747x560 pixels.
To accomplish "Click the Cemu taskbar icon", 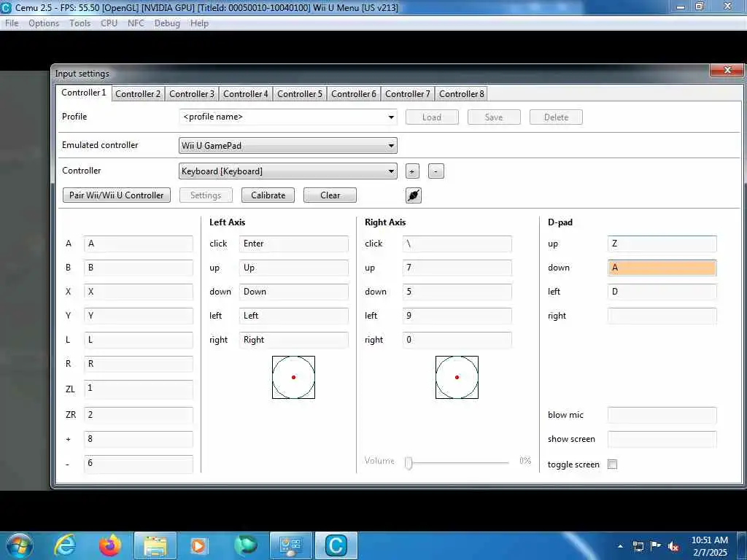I will [336, 545].
